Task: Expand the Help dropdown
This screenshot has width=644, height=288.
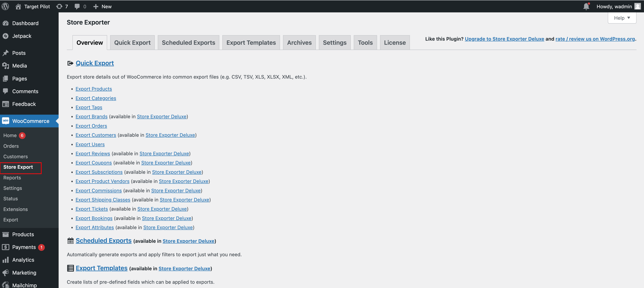Action: point(622,18)
